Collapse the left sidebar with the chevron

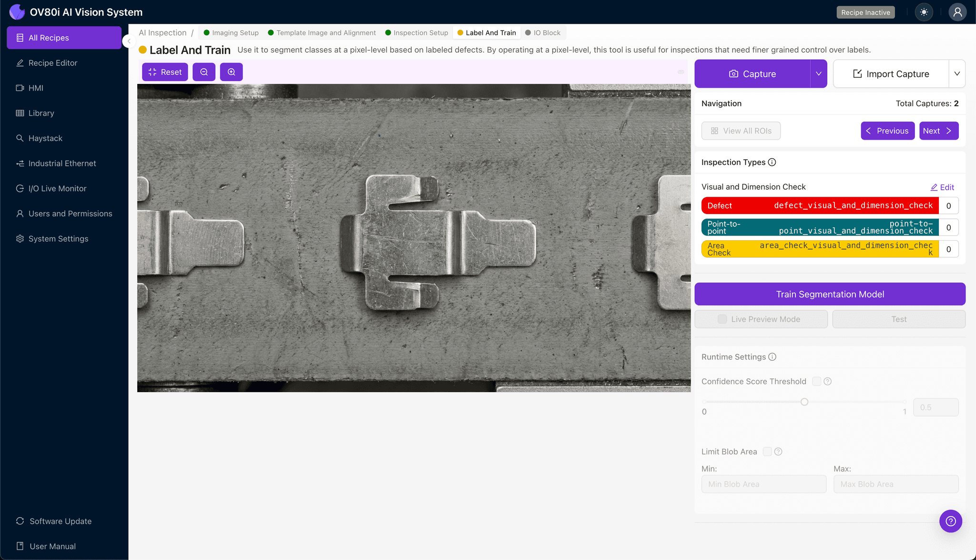[x=128, y=41]
